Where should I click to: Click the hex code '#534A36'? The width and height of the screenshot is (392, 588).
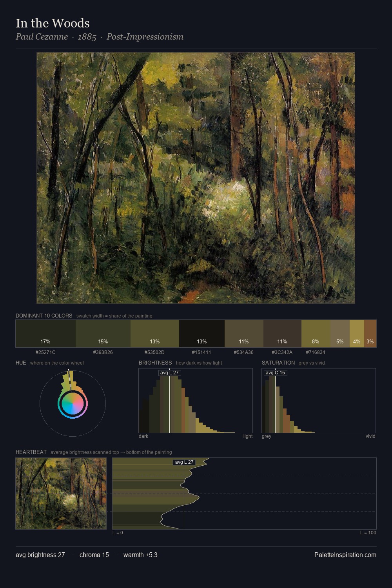click(244, 352)
